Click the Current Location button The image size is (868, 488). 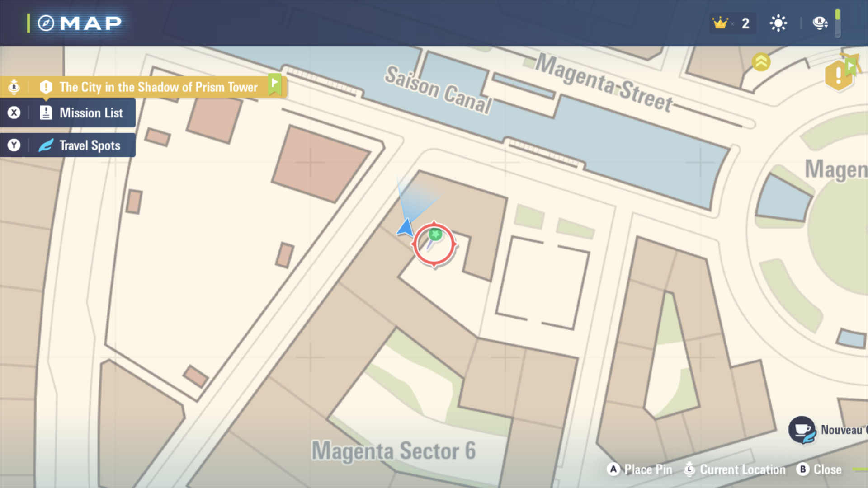(x=735, y=469)
